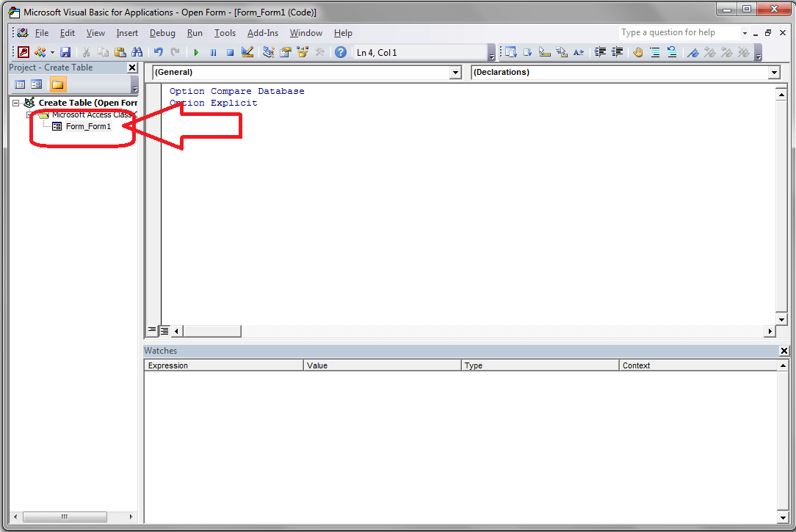Toggle Folders button in Project panel
The width and height of the screenshot is (796, 532).
pyautogui.click(x=57, y=84)
